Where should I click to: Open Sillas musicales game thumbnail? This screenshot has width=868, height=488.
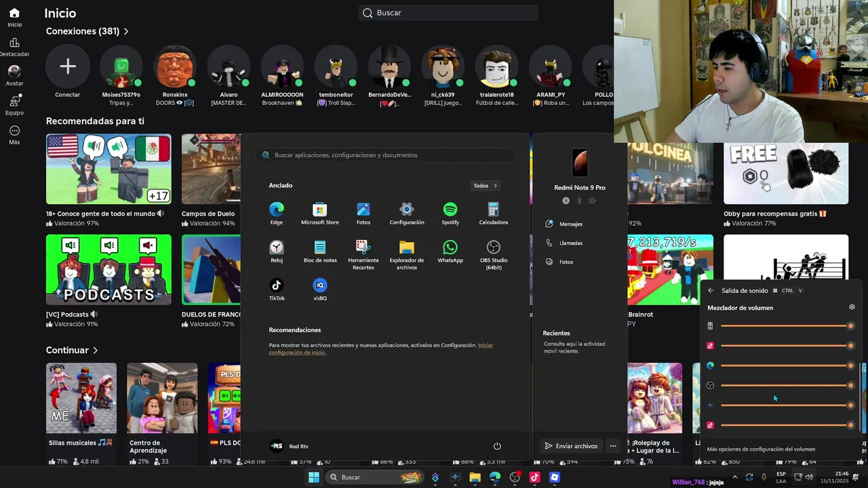pos(81,399)
